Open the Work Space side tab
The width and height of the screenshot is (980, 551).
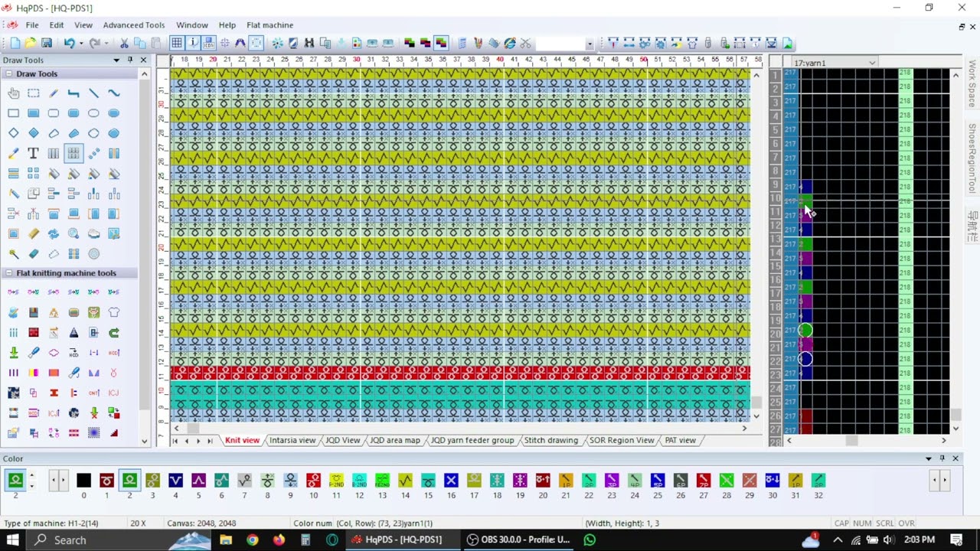pos(972,84)
